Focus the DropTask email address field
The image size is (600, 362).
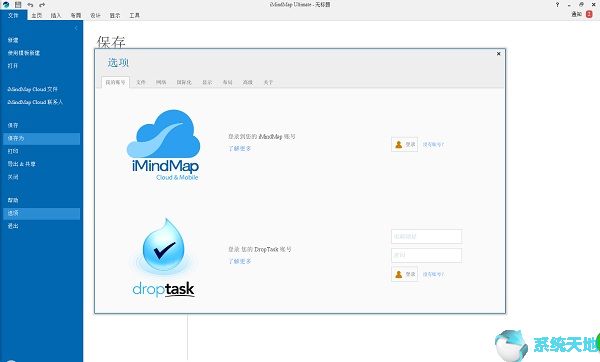[426, 236]
